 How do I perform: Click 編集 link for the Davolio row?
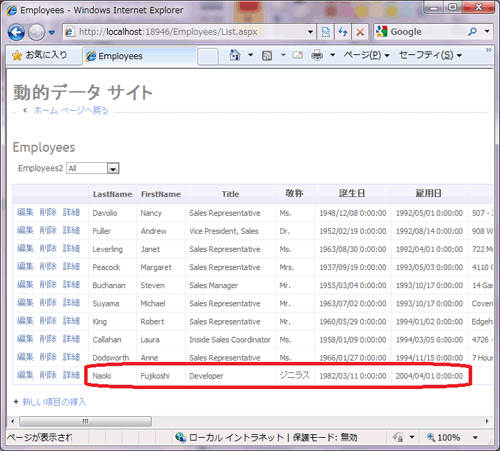tap(25, 212)
